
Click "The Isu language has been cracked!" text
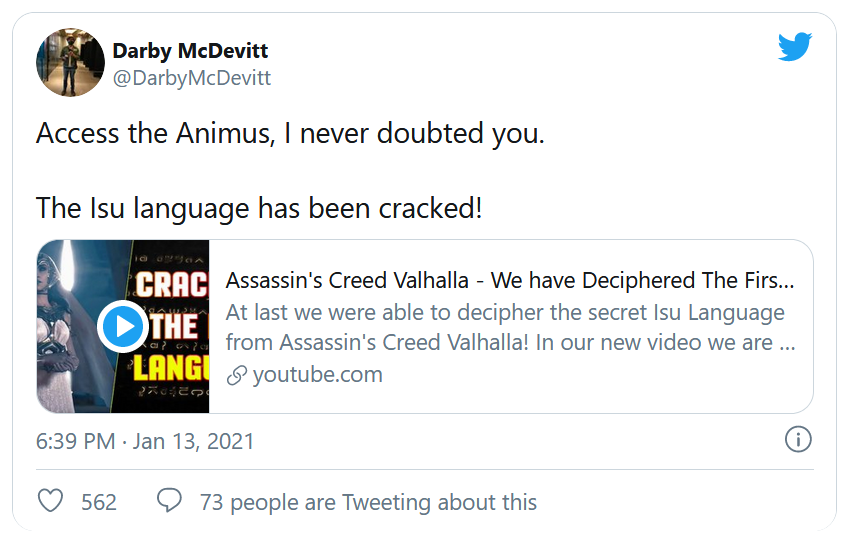click(x=259, y=208)
